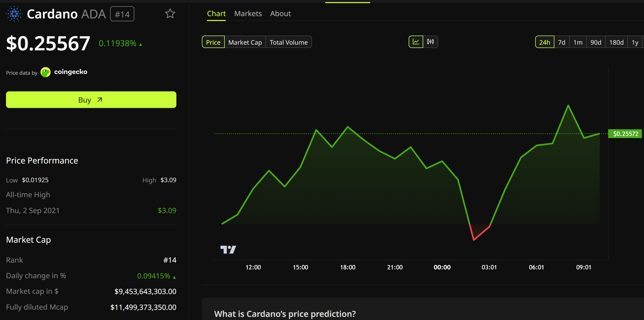Click the 0.11938% change value
Viewport: 644px width, 320px height.
coord(118,43)
